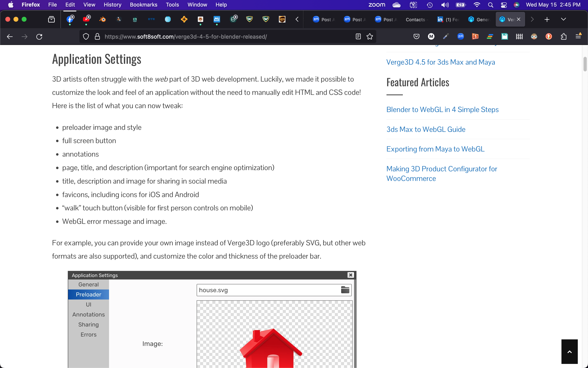The image size is (588, 368).
Task: Open the Zoom menu bar item
Action: pyautogui.click(x=377, y=5)
